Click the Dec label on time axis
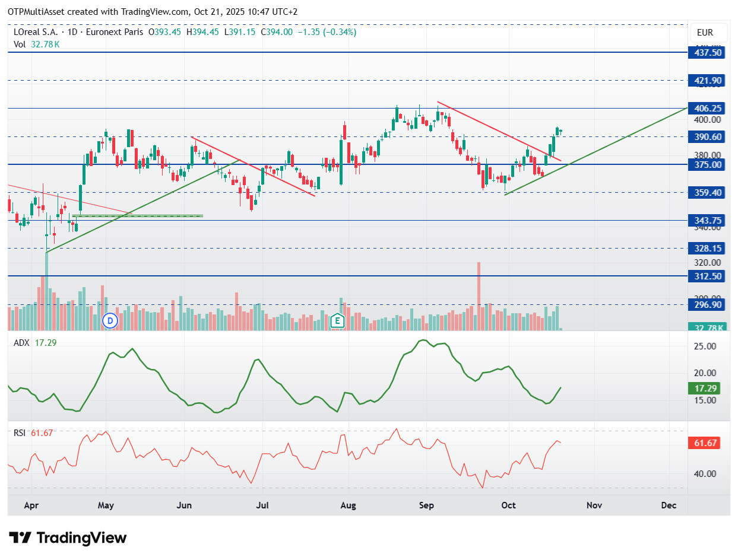 tap(669, 505)
